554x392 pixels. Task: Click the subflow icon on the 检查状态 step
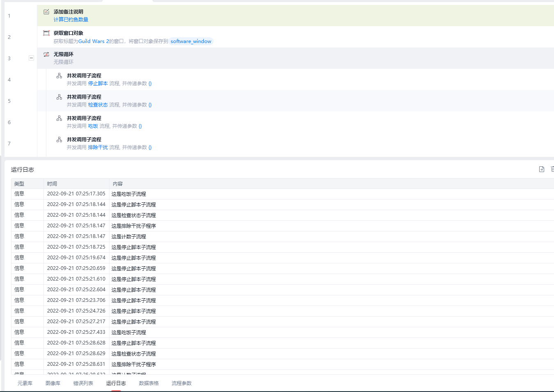click(x=59, y=97)
